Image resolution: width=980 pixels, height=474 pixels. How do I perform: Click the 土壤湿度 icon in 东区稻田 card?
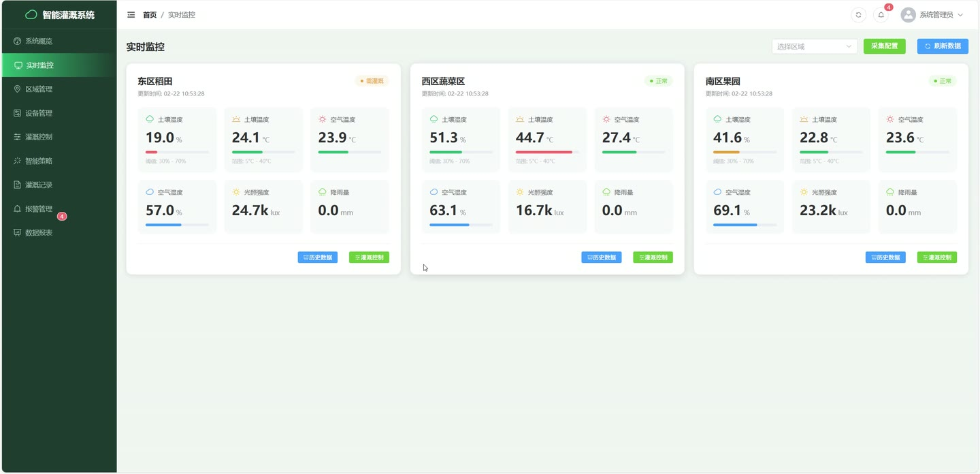tap(150, 119)
